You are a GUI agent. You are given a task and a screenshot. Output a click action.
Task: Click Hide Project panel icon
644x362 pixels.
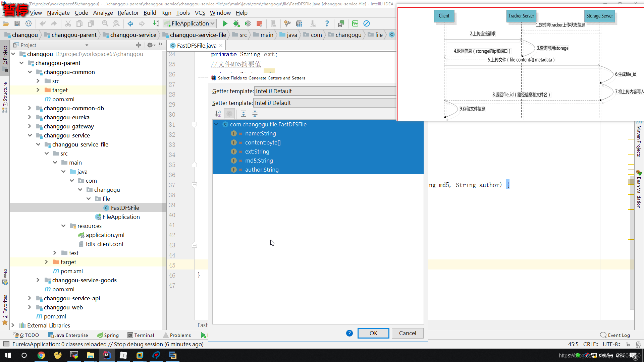(161, 45)
